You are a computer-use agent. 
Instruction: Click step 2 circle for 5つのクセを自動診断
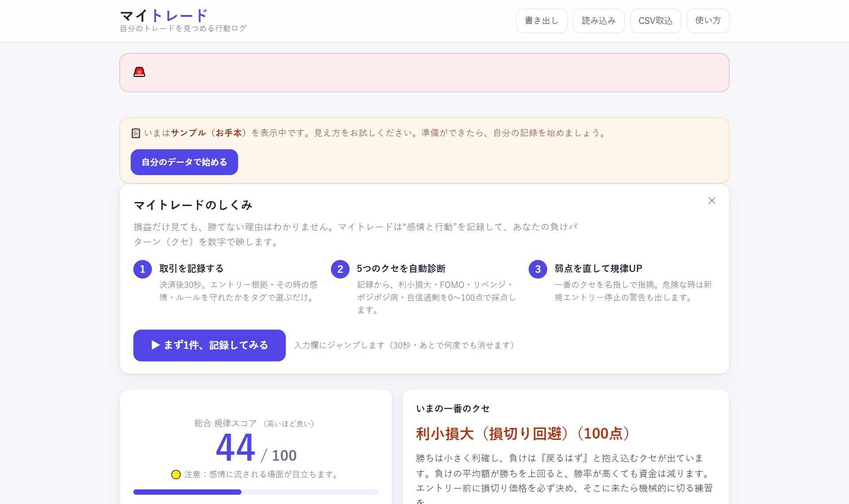point(340,269)
